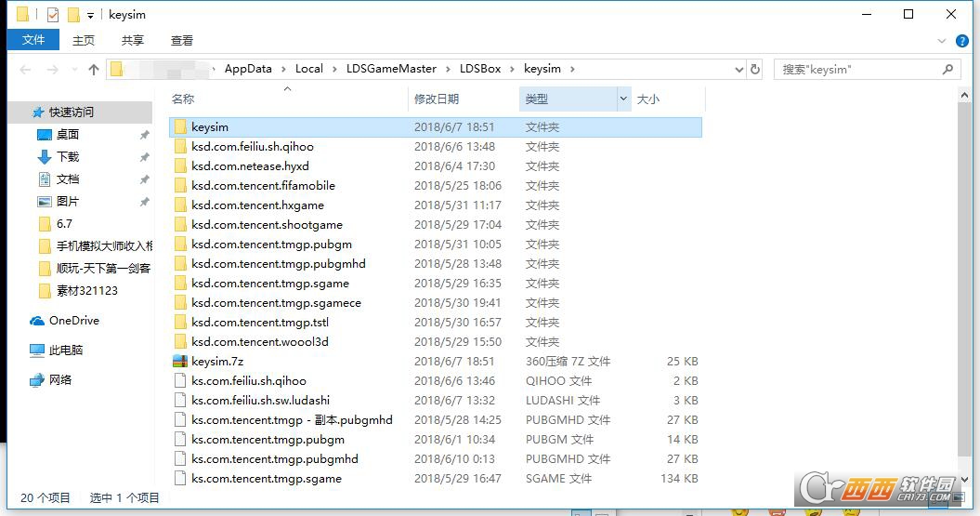
Task: Select 此电脑 in the navigation pane
Action: (66, 351)
